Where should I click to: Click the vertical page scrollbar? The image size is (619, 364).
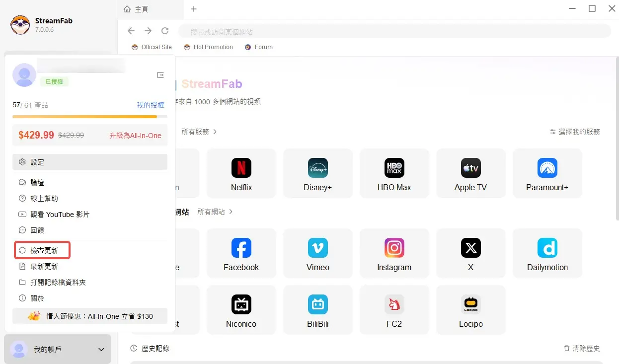tap(617, 139)
